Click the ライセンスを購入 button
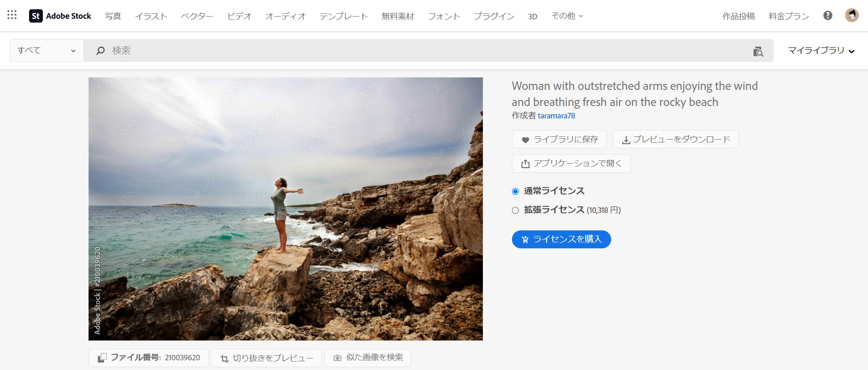Screen dimensions: 868x370 tap(561, 239)
